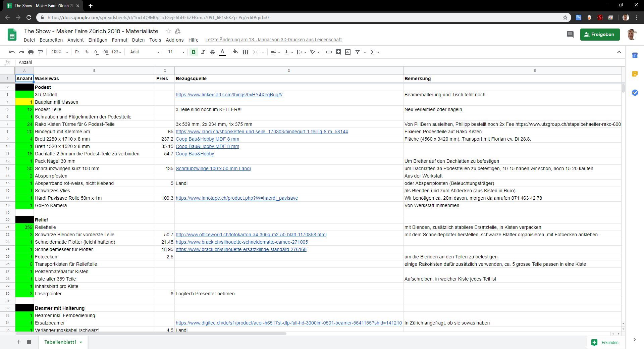
Task: Click the redo arrow icon
Action: tap(21, 52)
